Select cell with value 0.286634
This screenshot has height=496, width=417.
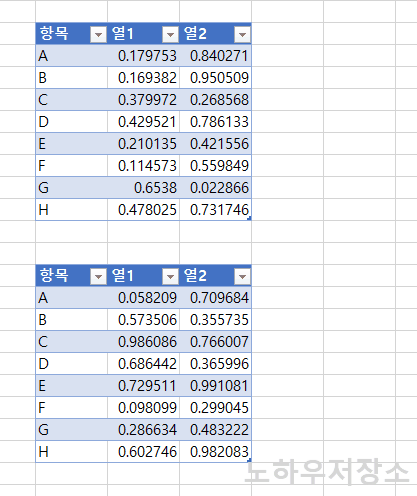click(144, 430)
